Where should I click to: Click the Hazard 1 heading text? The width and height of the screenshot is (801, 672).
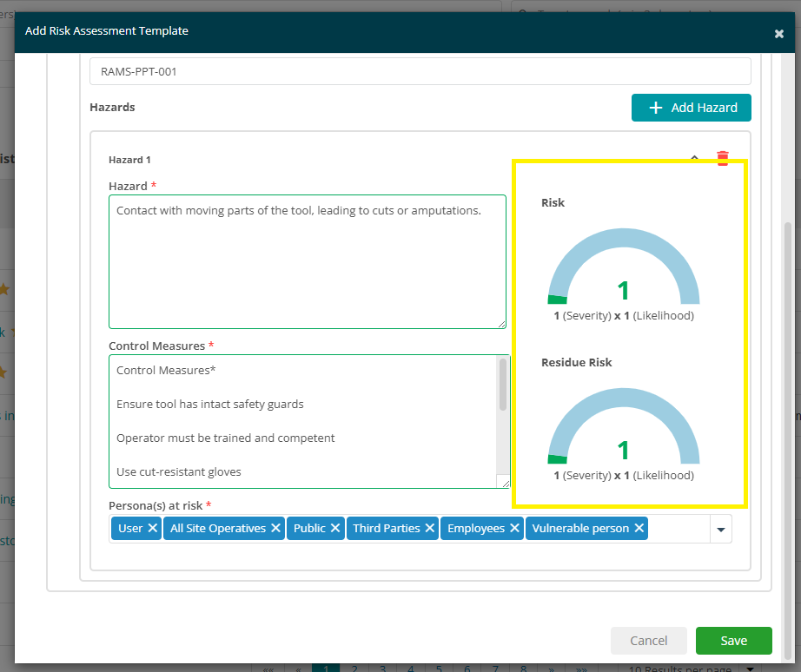129,160
